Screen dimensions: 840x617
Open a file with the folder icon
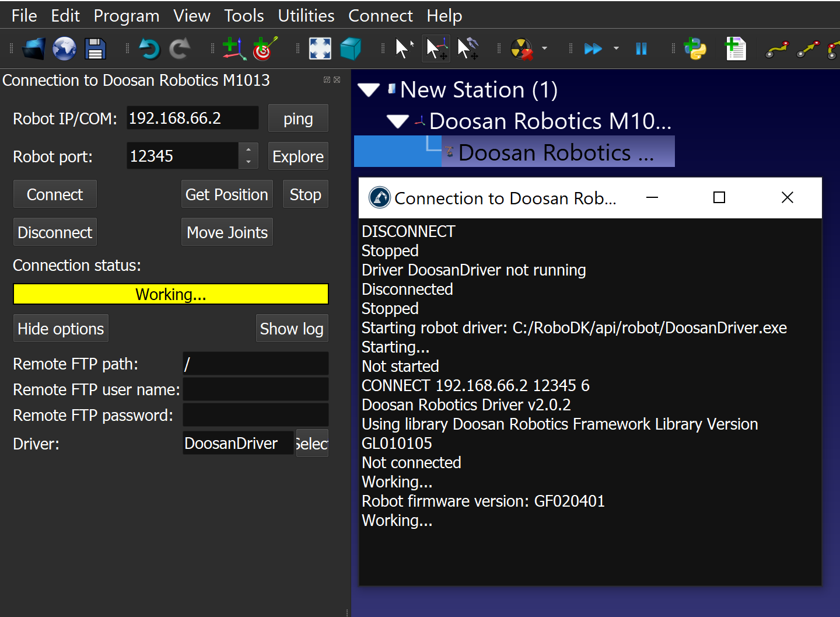34,48
